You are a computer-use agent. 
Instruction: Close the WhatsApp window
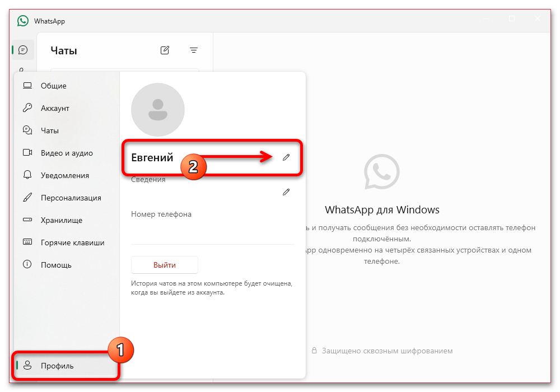pos(538,18)
